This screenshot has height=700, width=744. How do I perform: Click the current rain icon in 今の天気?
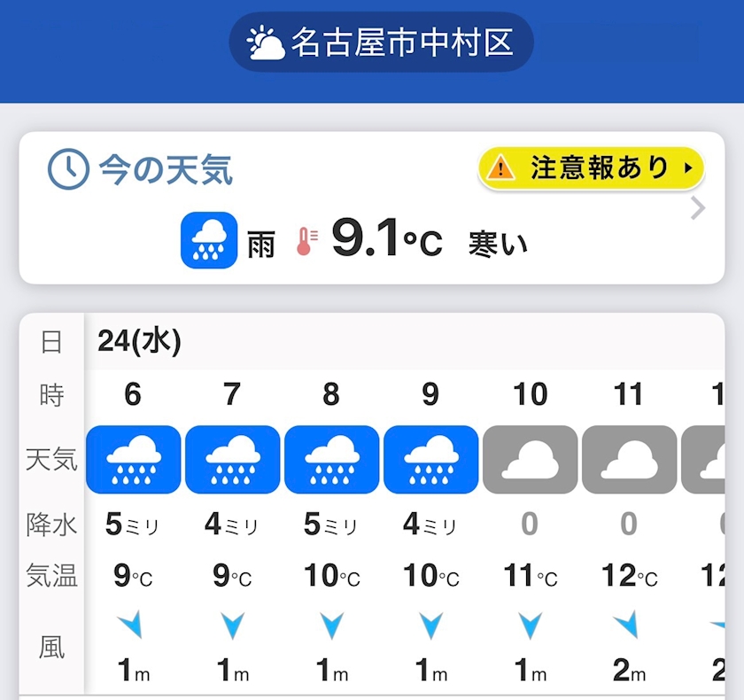[x=209, y=240]
